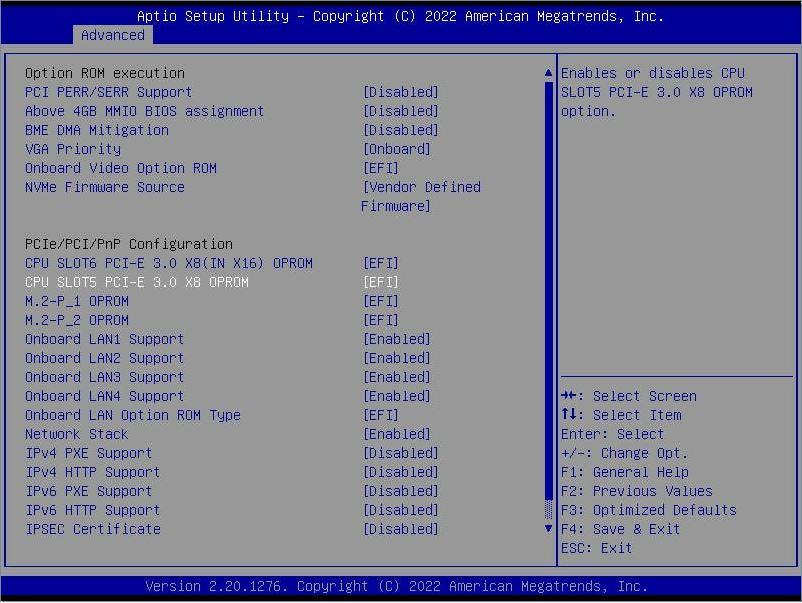Click the F2: Previous Values hint
Screen dimensions: 802x603
point(636,491)
